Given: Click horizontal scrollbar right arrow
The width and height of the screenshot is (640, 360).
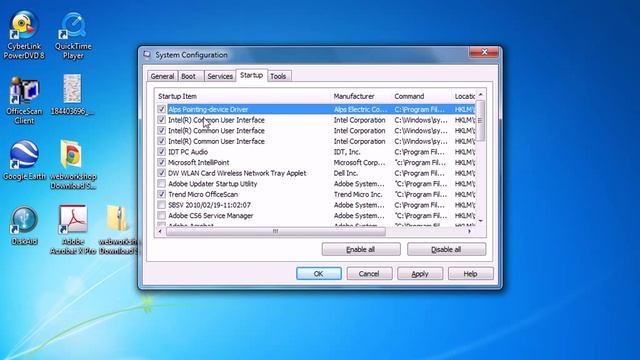Looking at the screenshot, I should coord(470,232).
